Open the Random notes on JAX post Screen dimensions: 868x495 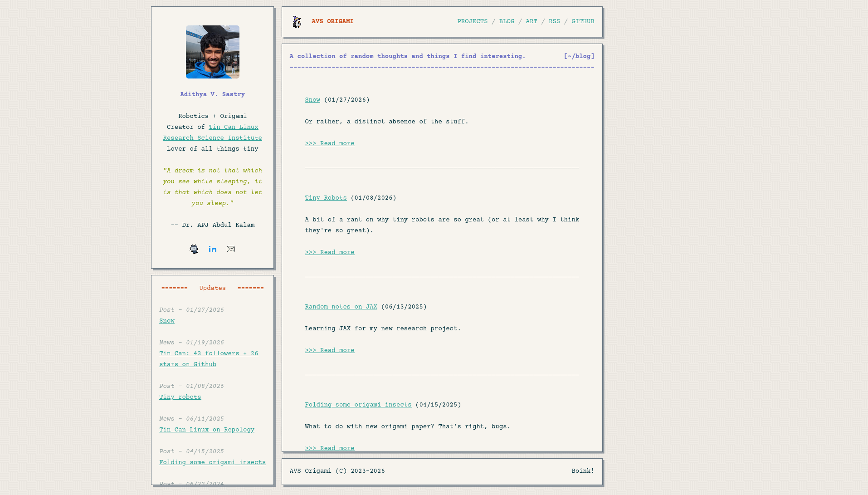coord(341,307)
